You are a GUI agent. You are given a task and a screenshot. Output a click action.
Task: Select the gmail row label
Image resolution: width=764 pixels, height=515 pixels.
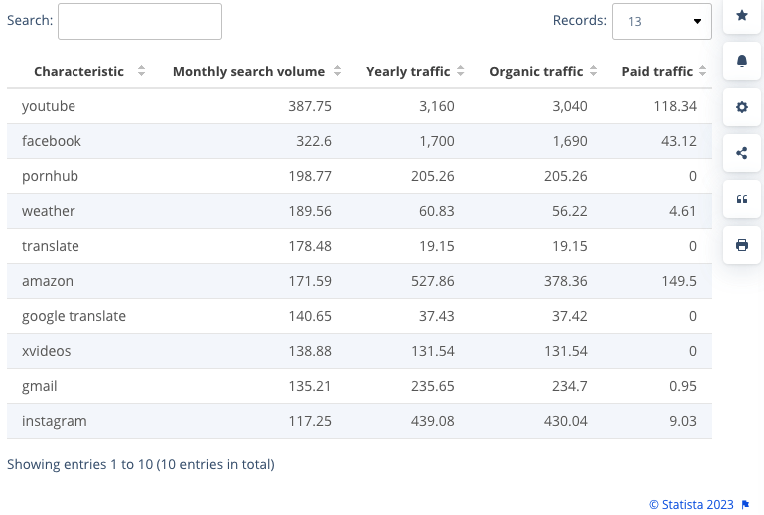[39, 386]
